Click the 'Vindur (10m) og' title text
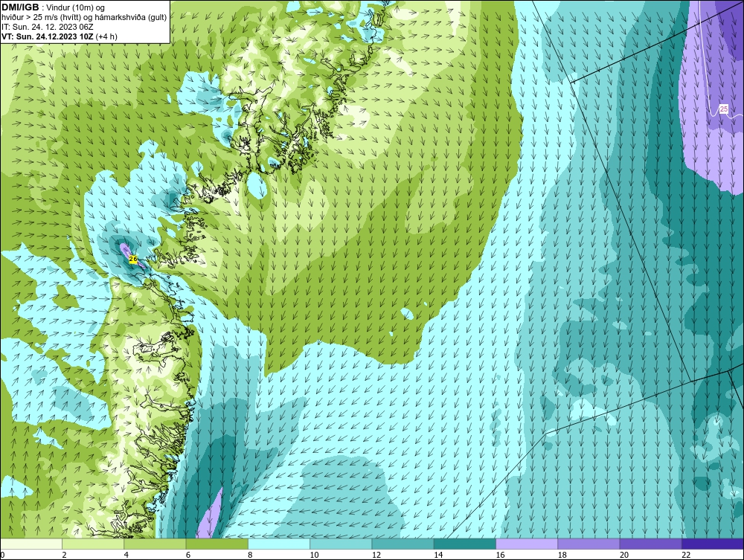744x560 pixels. [77, 8]
